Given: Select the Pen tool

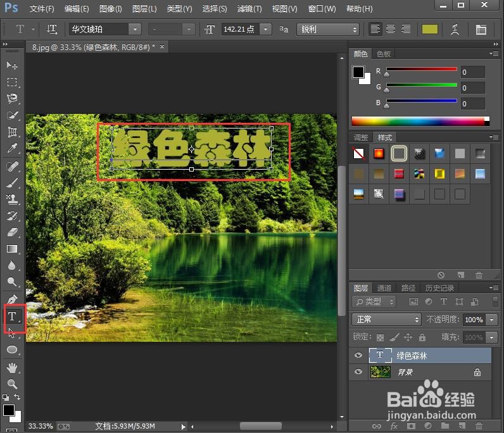Looking at the screenshot, I should tap(12, 299).
